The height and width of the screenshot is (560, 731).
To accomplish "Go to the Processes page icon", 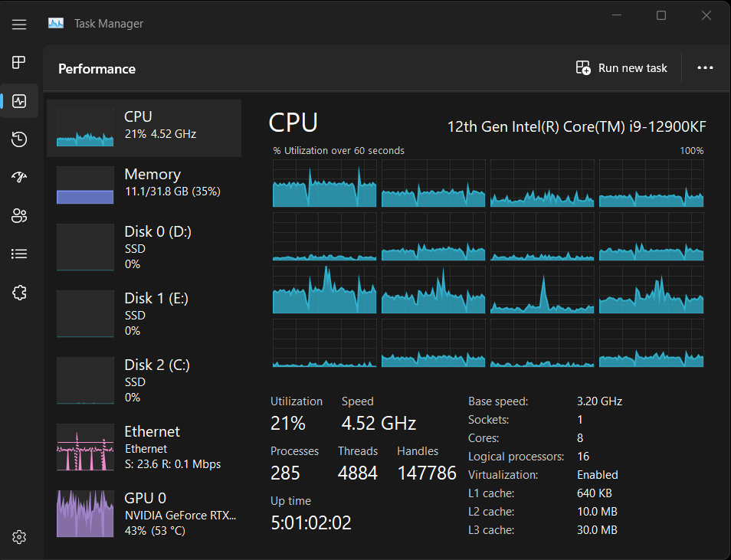I will (x=19, y=62).
